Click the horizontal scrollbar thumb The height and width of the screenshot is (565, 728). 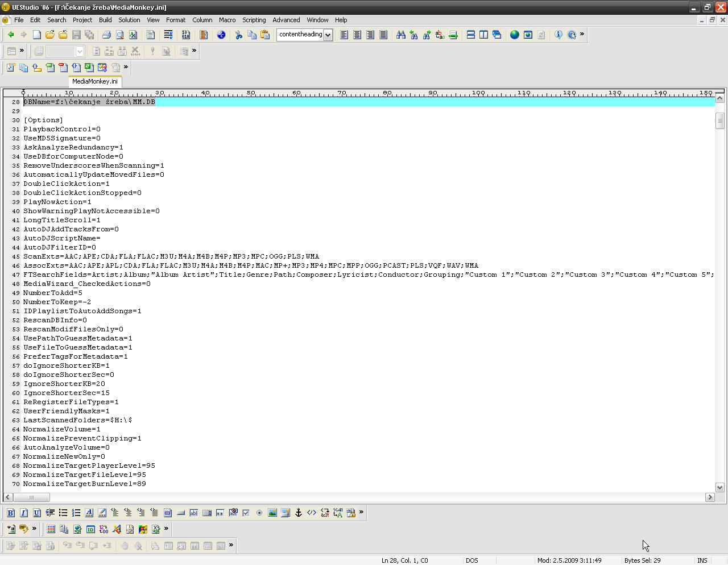[31, 497]
